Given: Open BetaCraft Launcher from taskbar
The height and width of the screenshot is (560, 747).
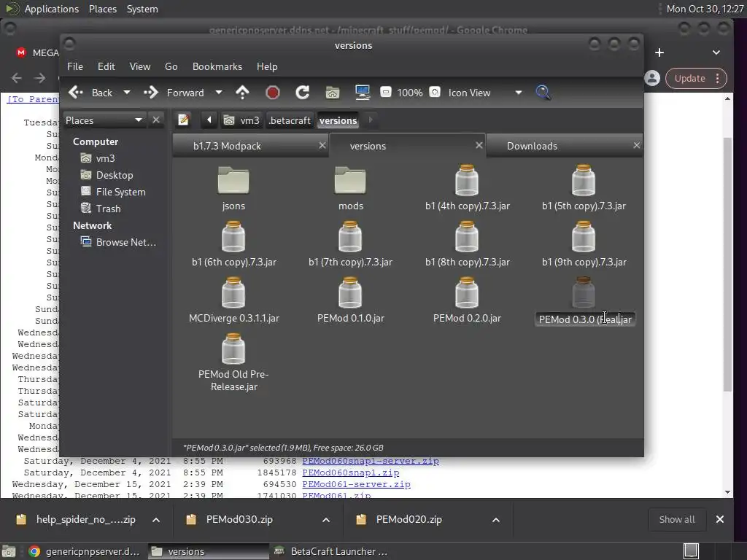Looking at the screenshot, I should coord(331,551).
